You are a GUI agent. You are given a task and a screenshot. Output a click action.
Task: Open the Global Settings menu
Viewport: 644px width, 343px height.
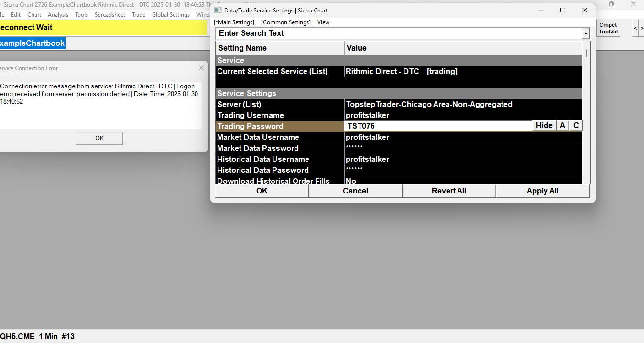tap(171, 15)
